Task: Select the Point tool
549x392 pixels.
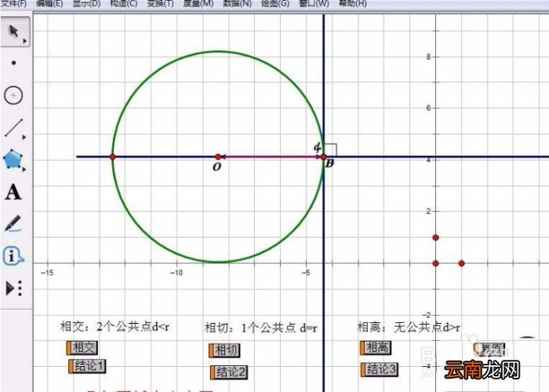Action: (13, 63)
